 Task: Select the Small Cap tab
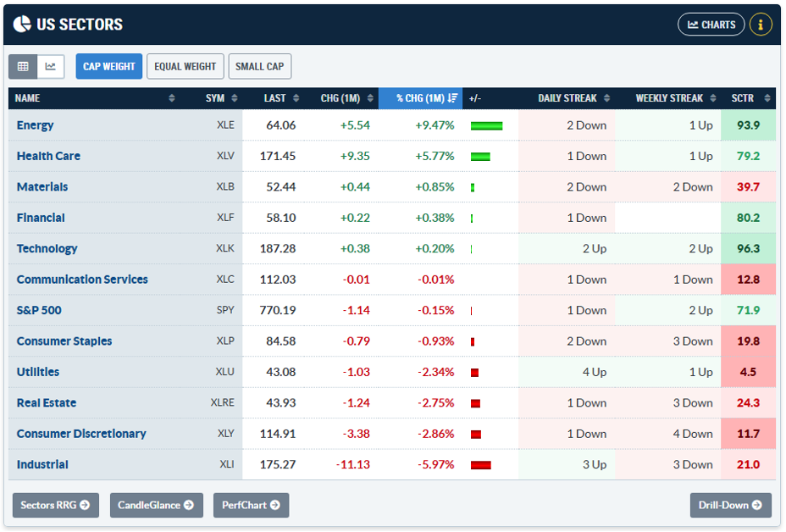[x=260, y=67]
